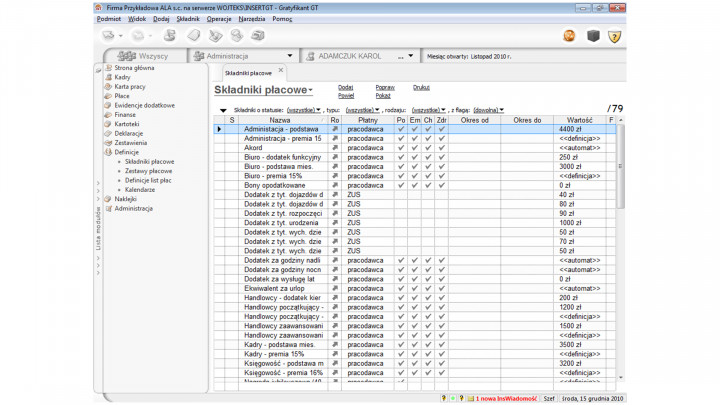This screenshot has height=405, width=720.
Task: Click the Deklaracje sidebar icon
Action: 109,134
